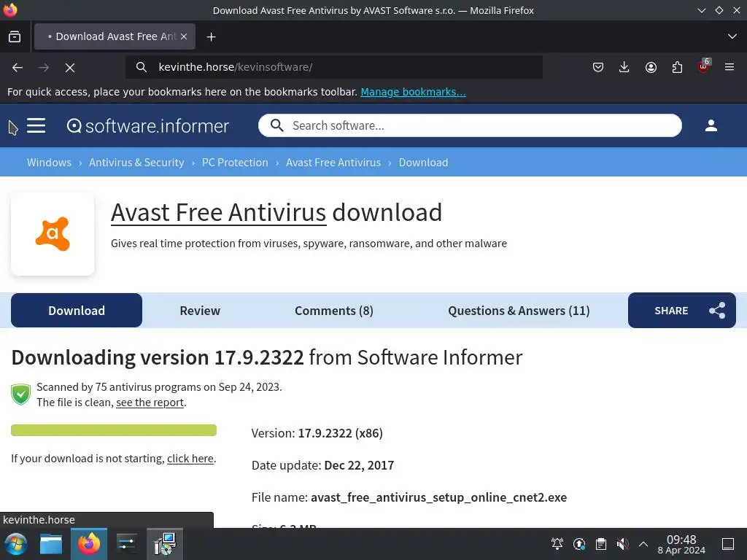Switch to the Review tab

click(200, 311)
